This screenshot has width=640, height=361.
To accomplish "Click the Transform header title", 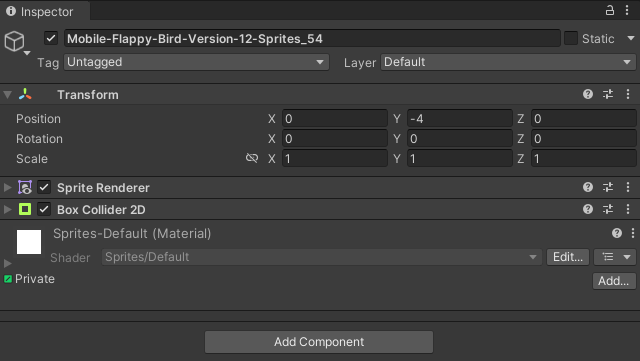I will (88, 95).
